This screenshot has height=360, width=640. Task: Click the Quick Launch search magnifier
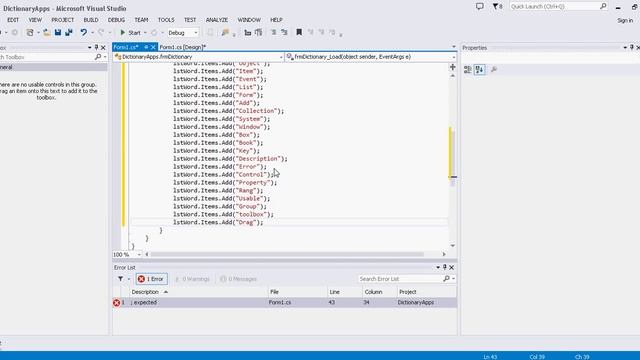click(603, 6)
